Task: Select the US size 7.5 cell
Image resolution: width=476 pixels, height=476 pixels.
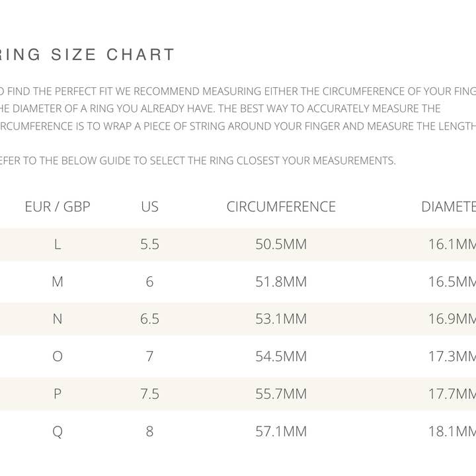Action: [150, 394]
